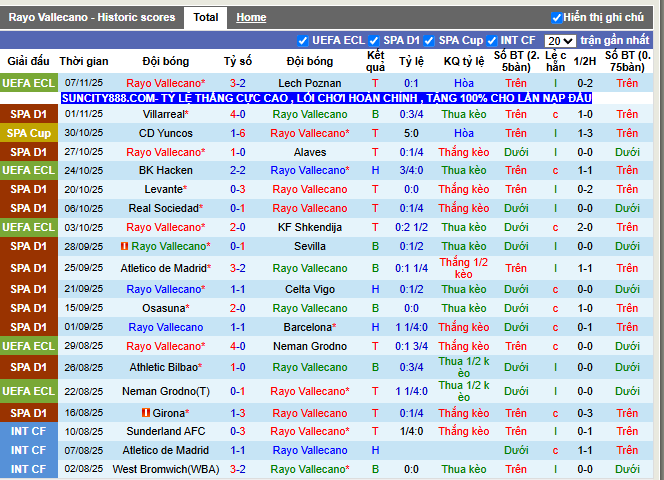Click the red card icon beside Girona
The width and height of the screenshot is (664, 480).
click(146, 412)
